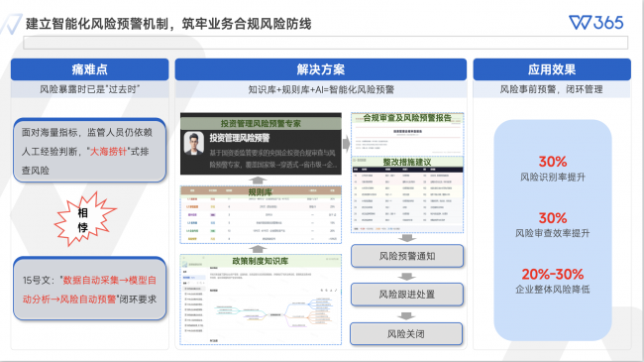This screenshot has width=644, height=362.
Task: Click arrow between 规则库 and expert card
Action: click(258, 181)
